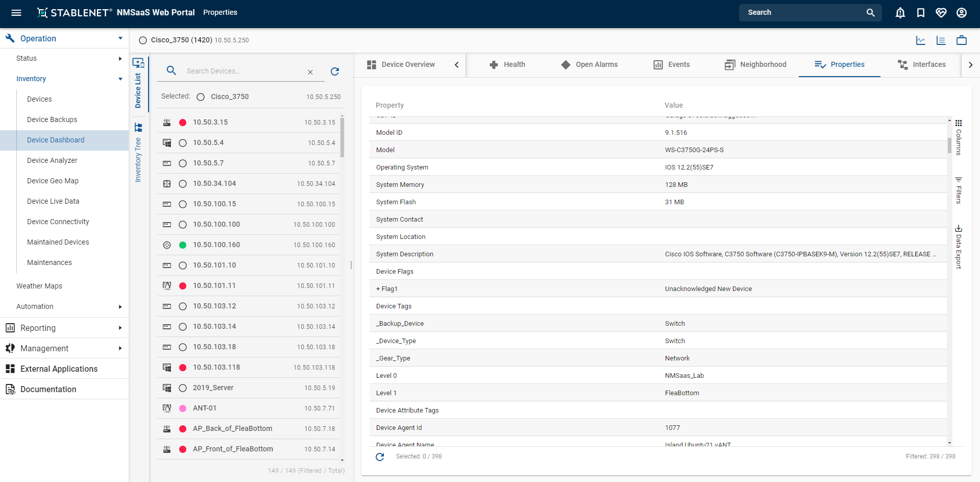The height and width of the screenshot is (482, 980).
Task: Open the briefcase icon for device
Action: coord(962,40)
